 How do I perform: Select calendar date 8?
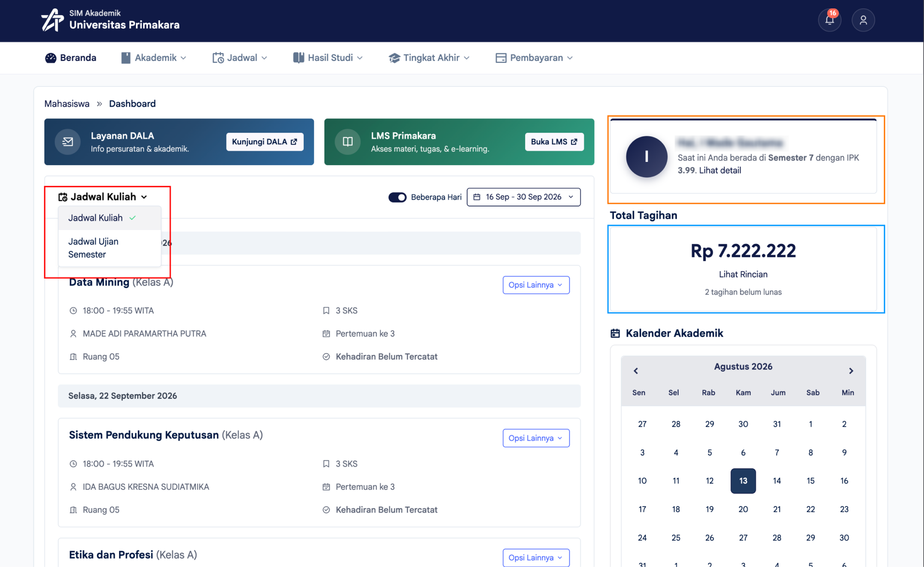coord(810,452)
